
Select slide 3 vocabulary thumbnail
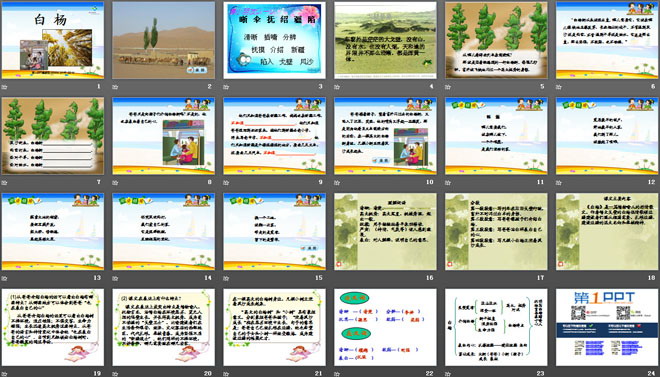tap(274, 40)
